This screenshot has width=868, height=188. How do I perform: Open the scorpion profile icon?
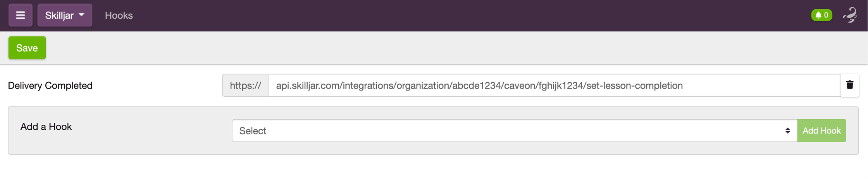click(850, 15)
